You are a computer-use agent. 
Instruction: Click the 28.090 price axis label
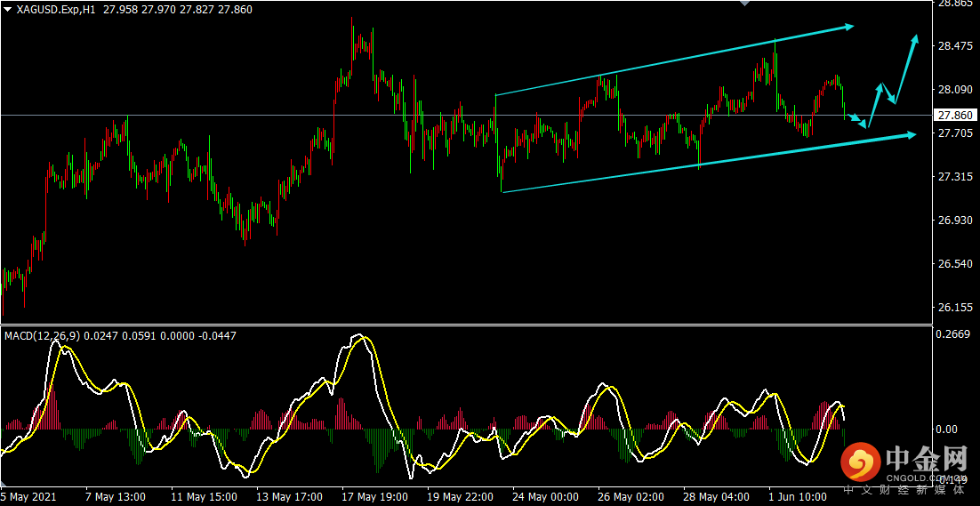(954, 90)
